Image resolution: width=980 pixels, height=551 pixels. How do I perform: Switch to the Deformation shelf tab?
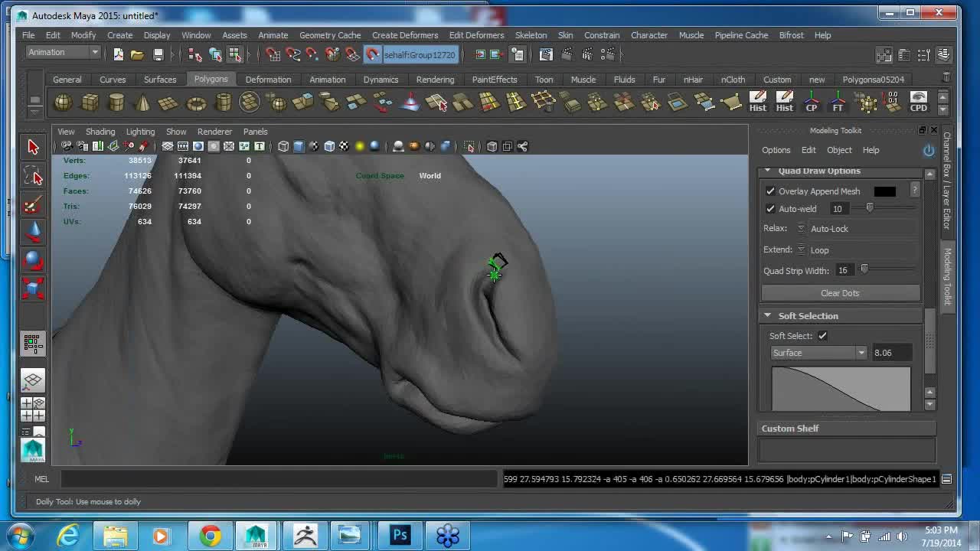pyautogui.click(x=268, y=80)
